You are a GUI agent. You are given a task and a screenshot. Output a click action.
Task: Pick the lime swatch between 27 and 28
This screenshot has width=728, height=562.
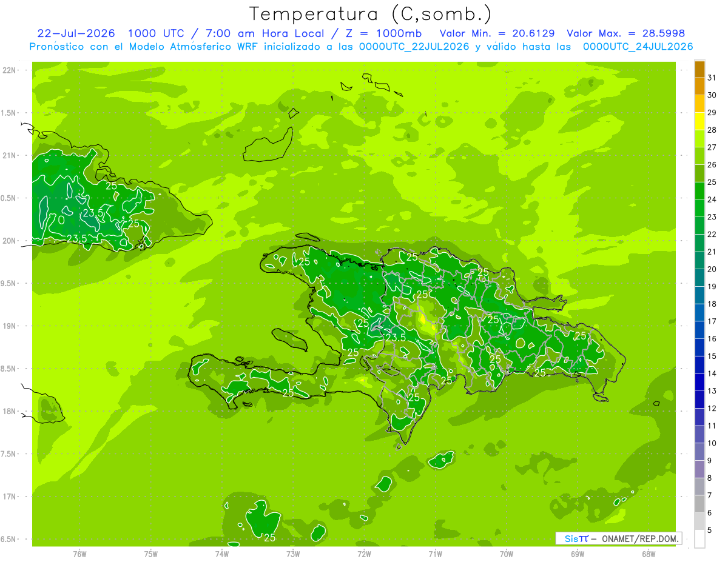(x=699, y=139)
